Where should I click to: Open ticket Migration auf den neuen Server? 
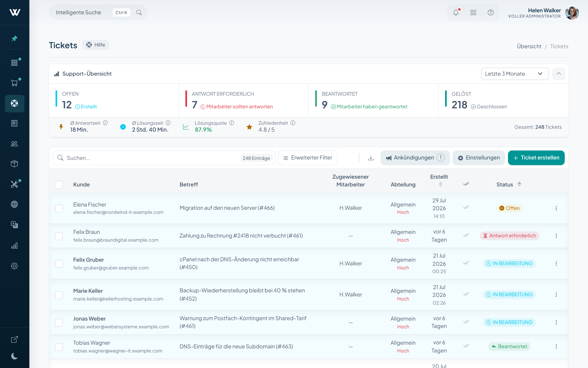point(227,208)
